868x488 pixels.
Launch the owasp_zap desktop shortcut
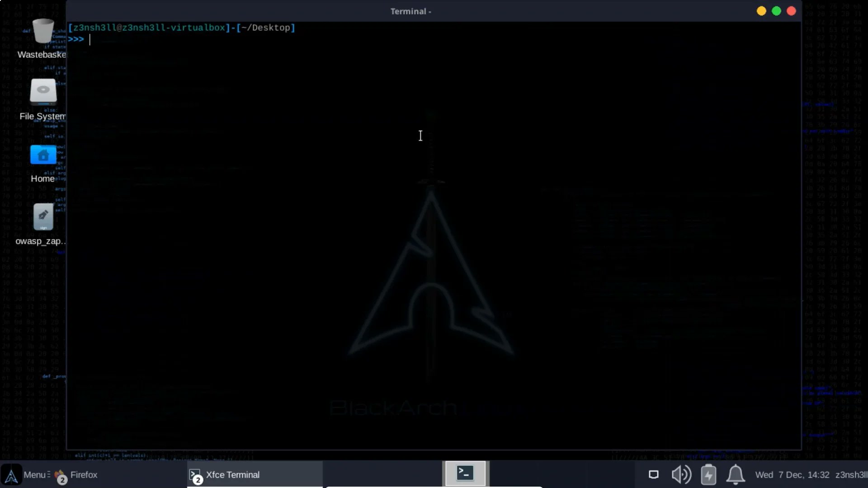[x=43, y=217]
